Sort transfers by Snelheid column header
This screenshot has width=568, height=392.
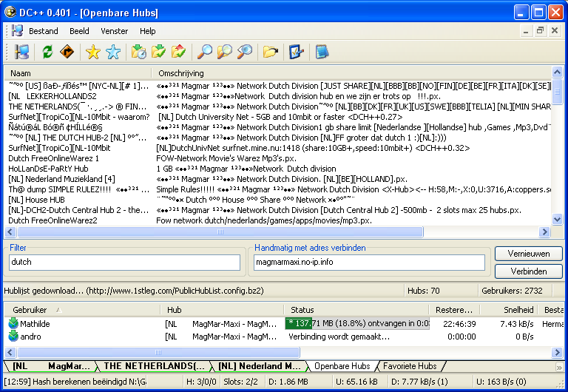[510, 310]
